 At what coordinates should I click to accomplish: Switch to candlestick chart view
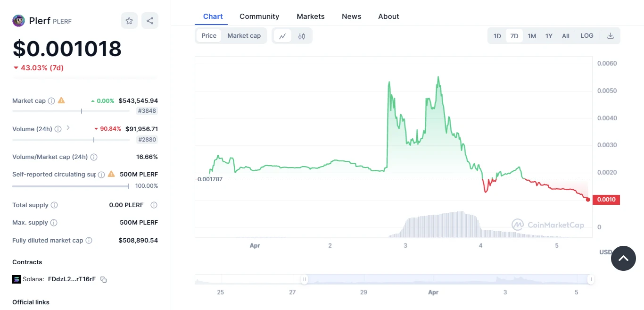click(x=302, y=36)
